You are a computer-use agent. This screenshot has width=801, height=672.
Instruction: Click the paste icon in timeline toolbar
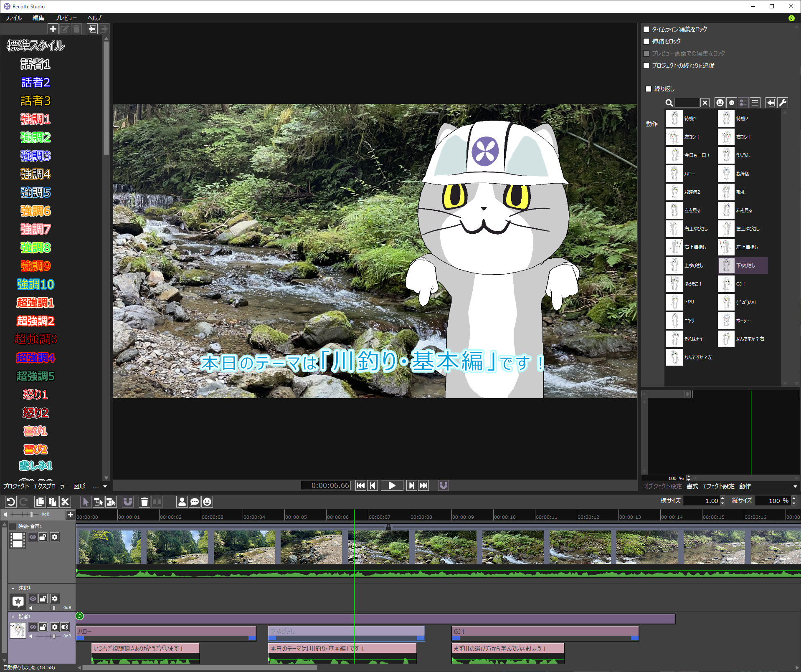coord(53,502)
